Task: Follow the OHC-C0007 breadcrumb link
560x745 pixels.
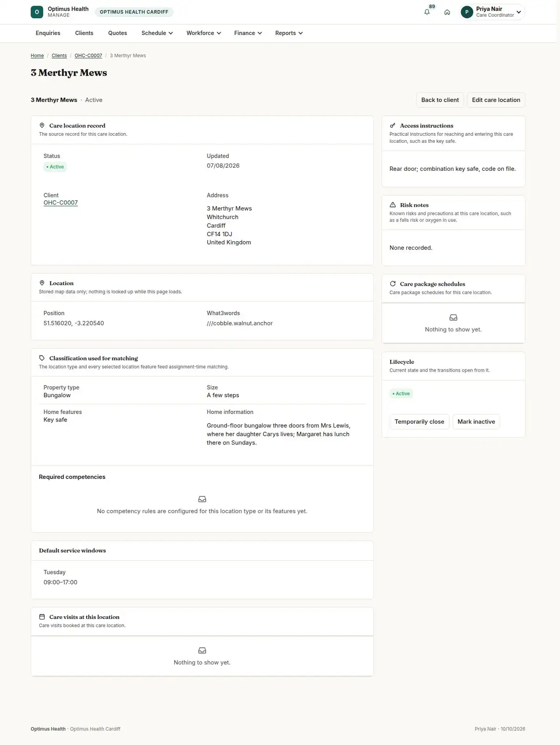Action: click(88, 56)
